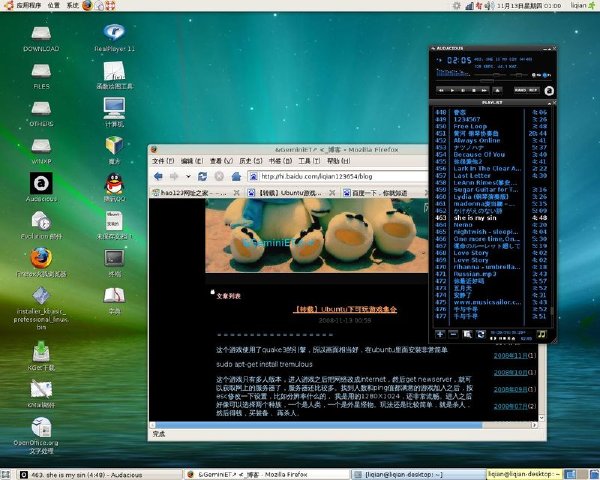Image resolution: width=600 pixels, height=480 pixels.
Task: Select playlist entry 'Because Of You'
Action: (x=491, y=155)
